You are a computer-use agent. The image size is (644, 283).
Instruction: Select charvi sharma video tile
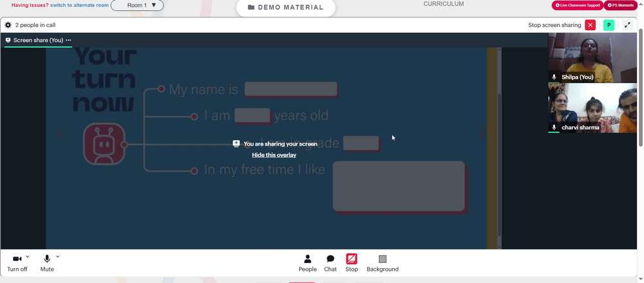592,108
